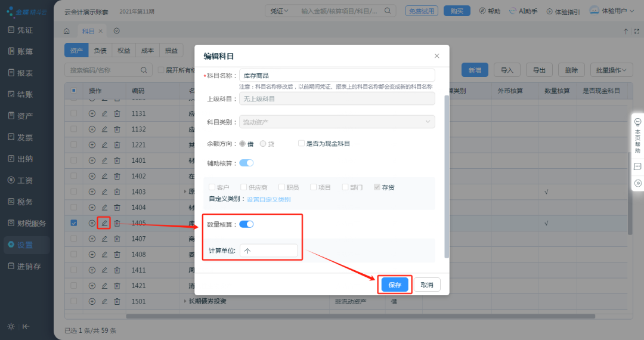Click the add icon for row 1131
The width and height of the screenshot is (644, 340).
point(92,113)
